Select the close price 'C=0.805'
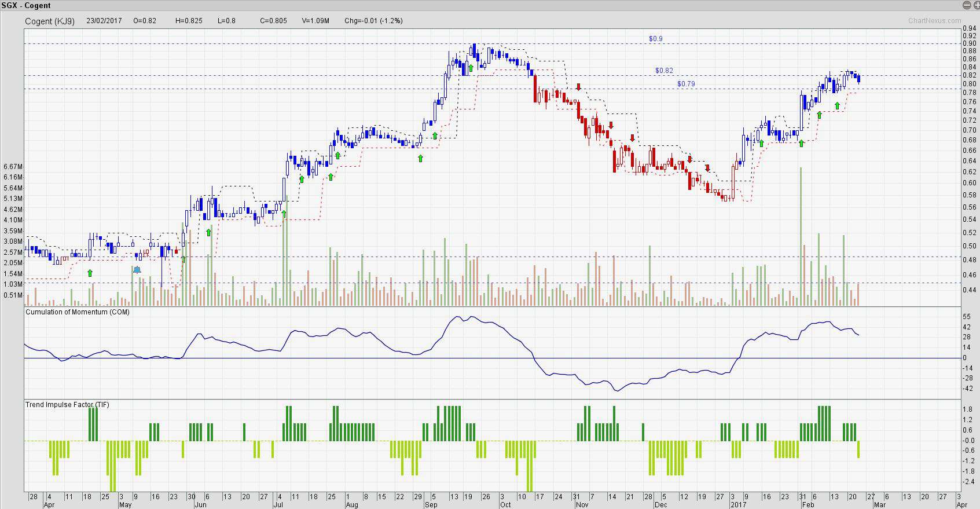 (x=273, y=21)
